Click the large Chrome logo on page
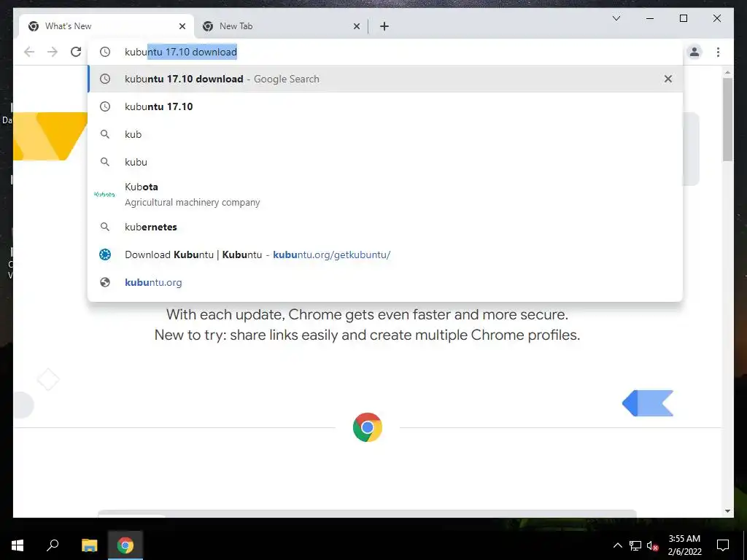The image size is (747, 560). point(368,427)
